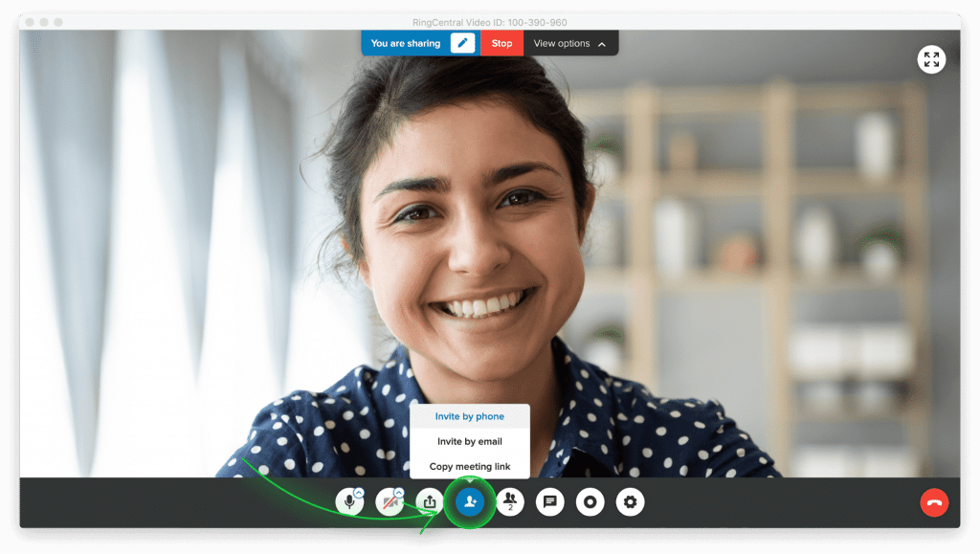The height and width of the screenshot is (554, 980).
Task: Stop screen sharing
Action: point(501,43)
